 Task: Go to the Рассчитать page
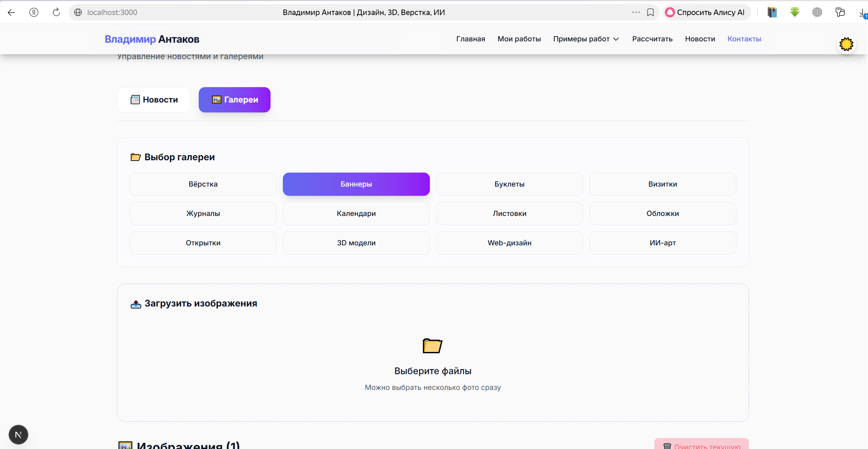(x=653, y=39)
